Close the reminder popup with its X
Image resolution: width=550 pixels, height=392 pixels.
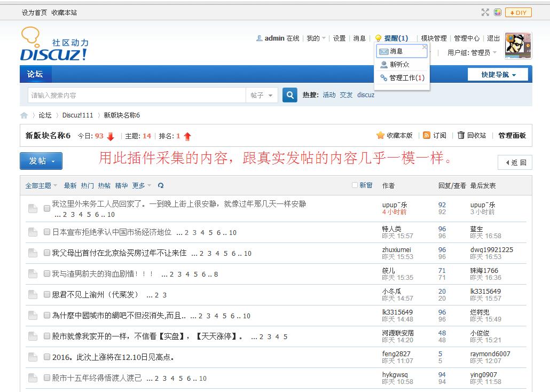pyautogui.click(x=425, y=46)
